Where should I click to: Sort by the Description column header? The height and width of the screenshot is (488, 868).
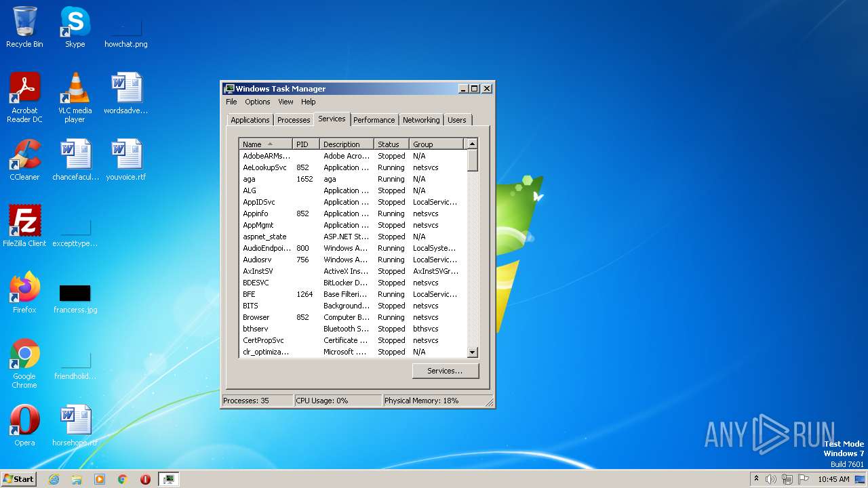[347, 144]
